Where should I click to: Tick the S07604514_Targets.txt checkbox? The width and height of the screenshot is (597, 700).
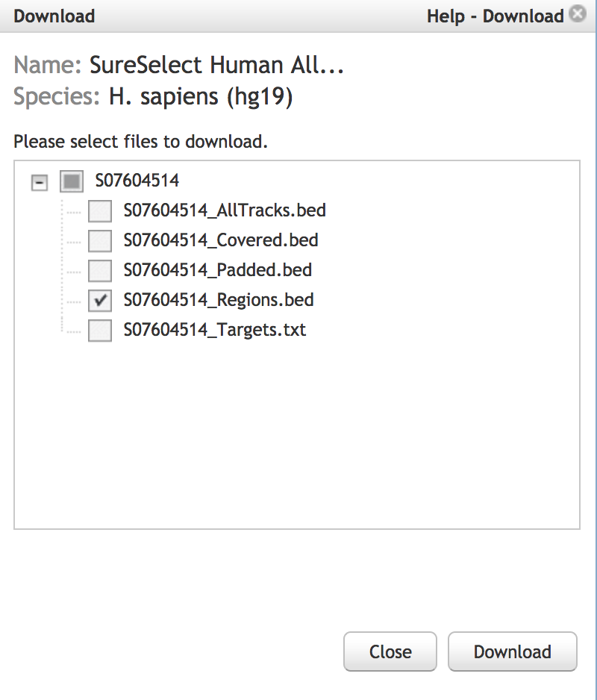click(100, 331)
